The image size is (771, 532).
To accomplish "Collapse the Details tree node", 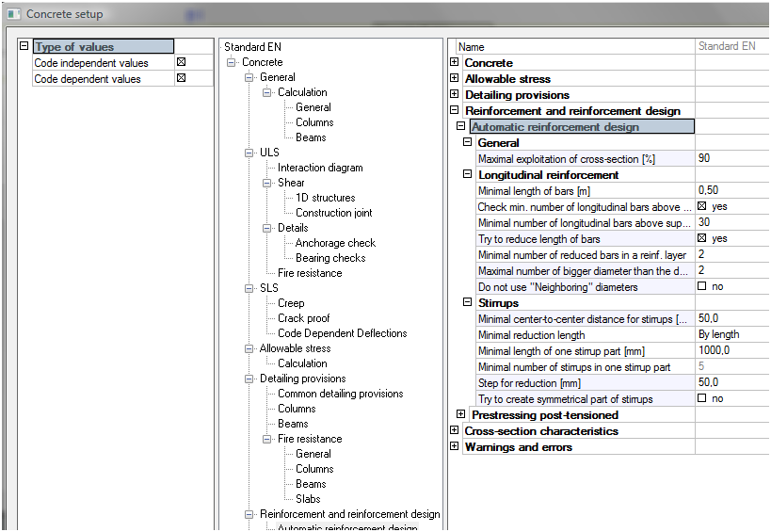I will [x=266, y=228].
